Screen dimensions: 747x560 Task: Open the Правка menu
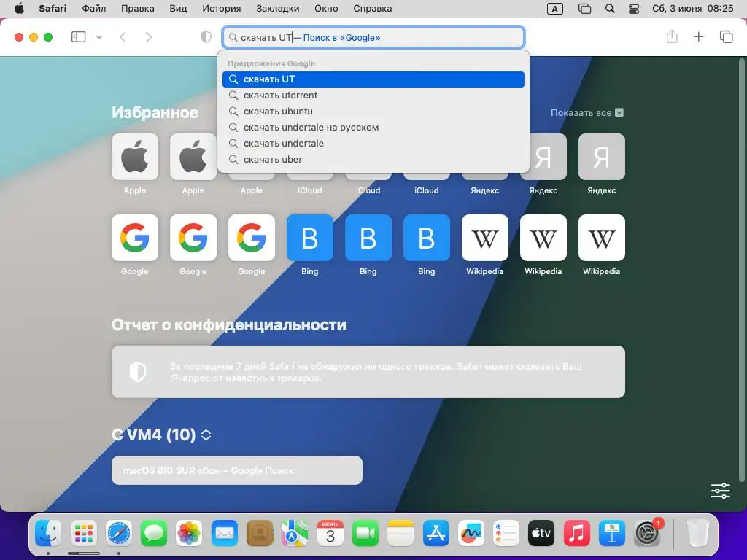coord(138,9)
